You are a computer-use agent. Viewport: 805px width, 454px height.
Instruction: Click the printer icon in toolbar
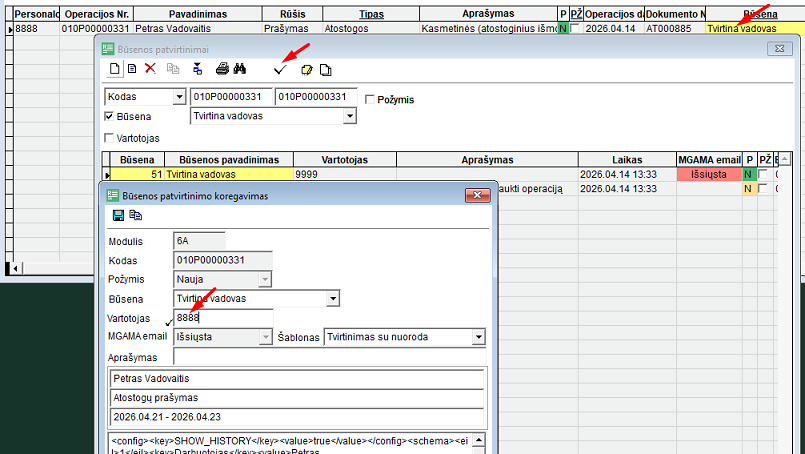tap(223, 69)
